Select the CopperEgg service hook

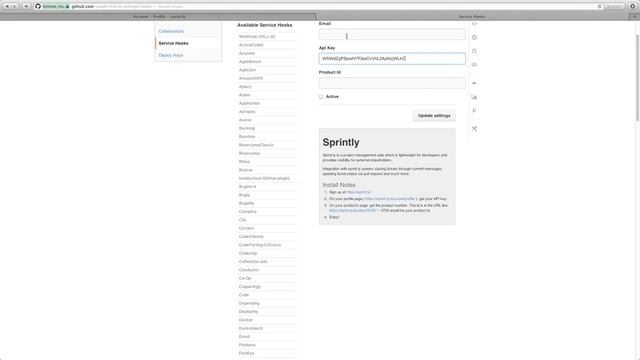249,287
